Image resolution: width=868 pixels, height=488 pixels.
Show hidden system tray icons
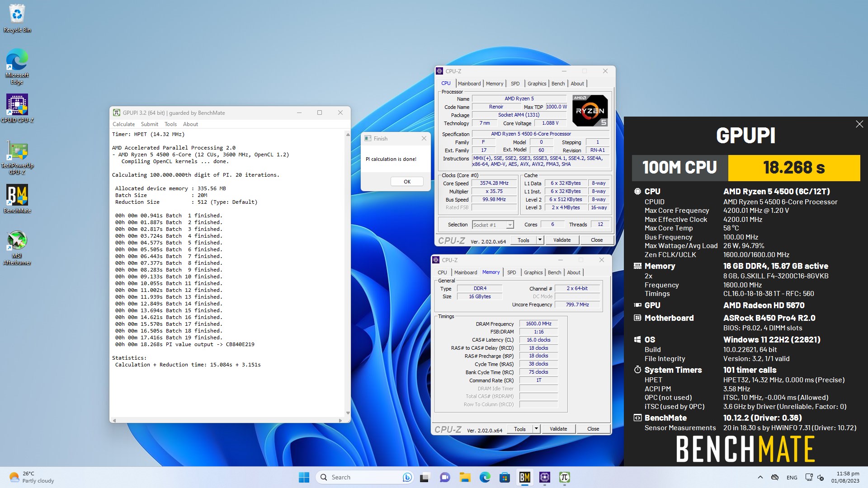pyautogui.click(x=760, y=477)
